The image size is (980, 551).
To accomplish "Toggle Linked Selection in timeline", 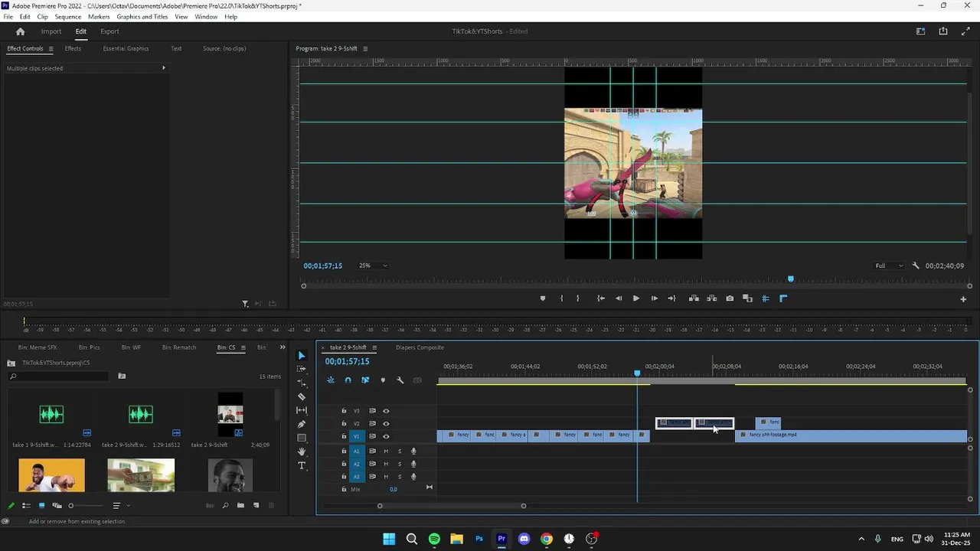I will (x=365, y=380).
